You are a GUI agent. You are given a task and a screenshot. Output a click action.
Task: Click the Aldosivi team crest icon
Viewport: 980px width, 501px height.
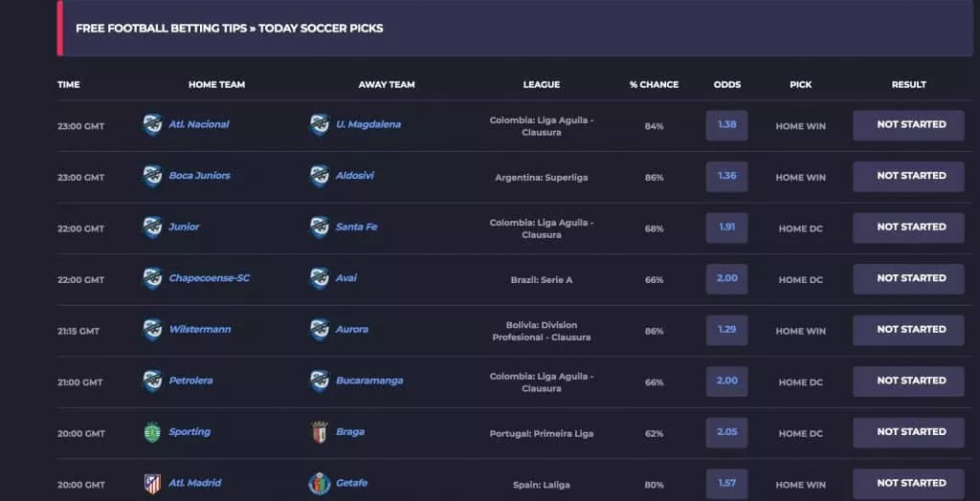click(320, 176)
